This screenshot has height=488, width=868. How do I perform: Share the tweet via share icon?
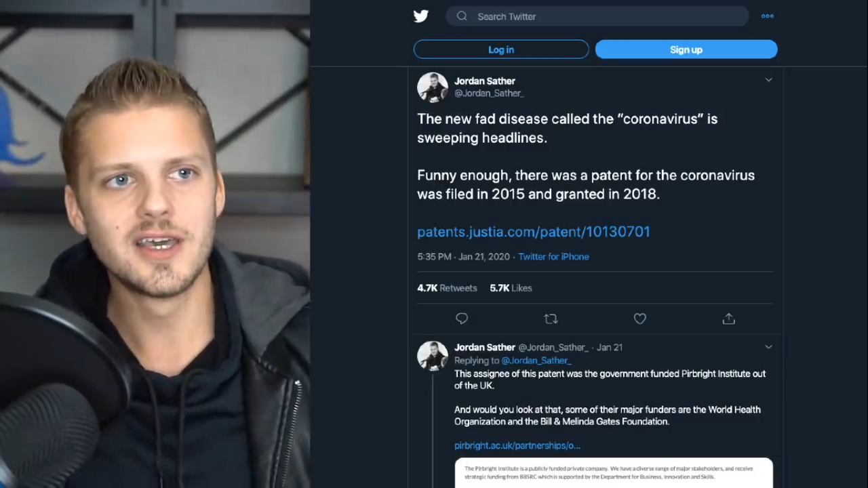[x=728, y=319]
